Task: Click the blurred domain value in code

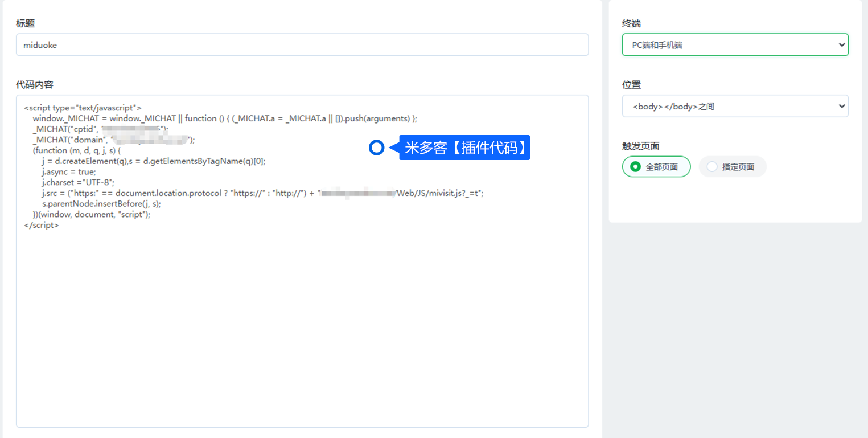Action: pos(151,140)
